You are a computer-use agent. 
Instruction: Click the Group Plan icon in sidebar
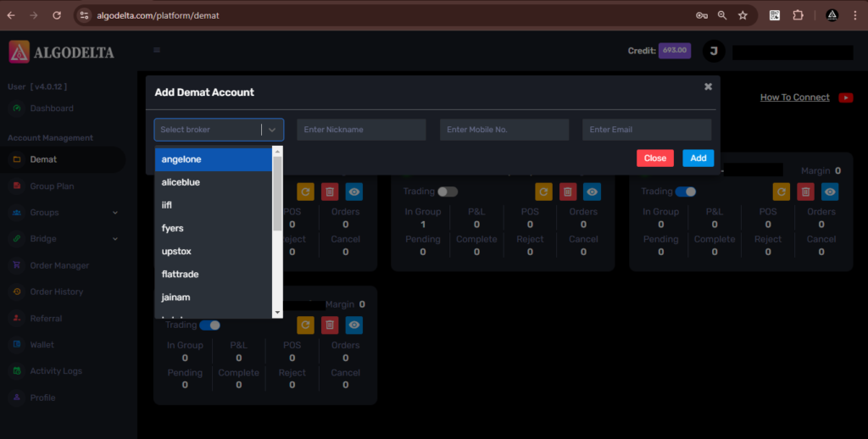click(17, 186)
